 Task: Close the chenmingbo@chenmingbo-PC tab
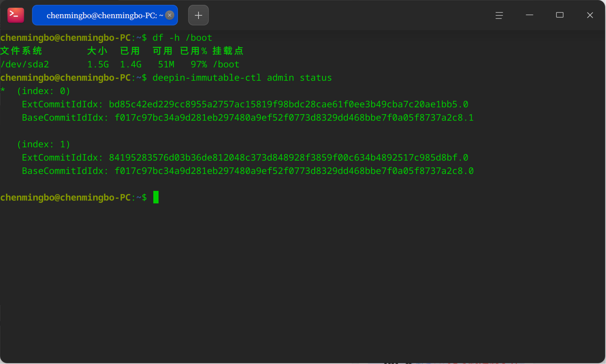pos(170,15)
